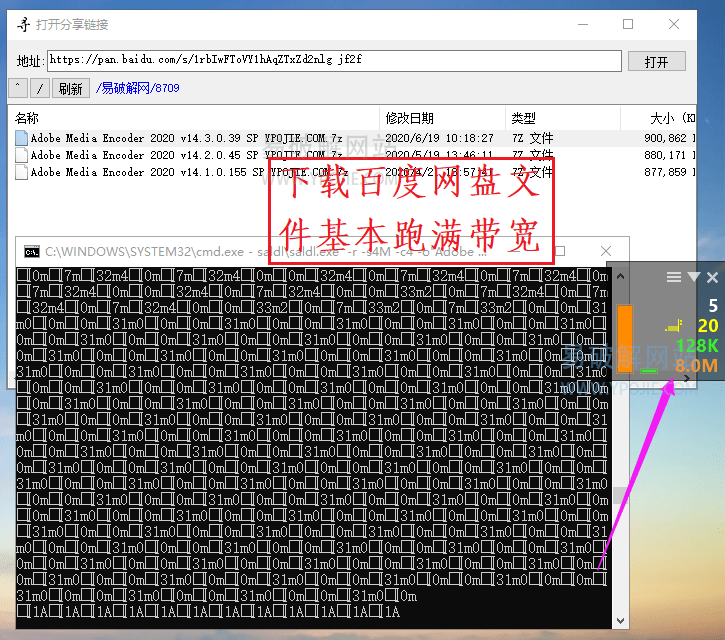Select Adobe Media Encoder v14.3.0.39 file row
Image resolution: width=725 pixels, height=640 pixels.
[354, 138]
